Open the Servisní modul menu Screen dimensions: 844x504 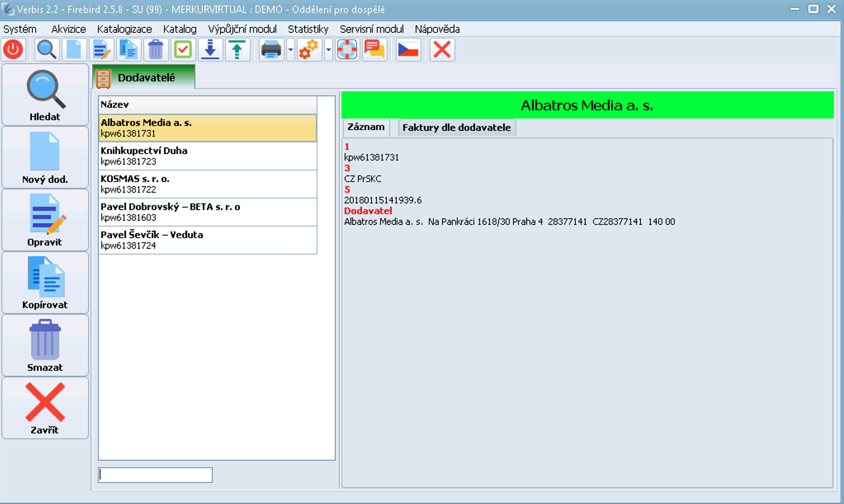(371, 29)
